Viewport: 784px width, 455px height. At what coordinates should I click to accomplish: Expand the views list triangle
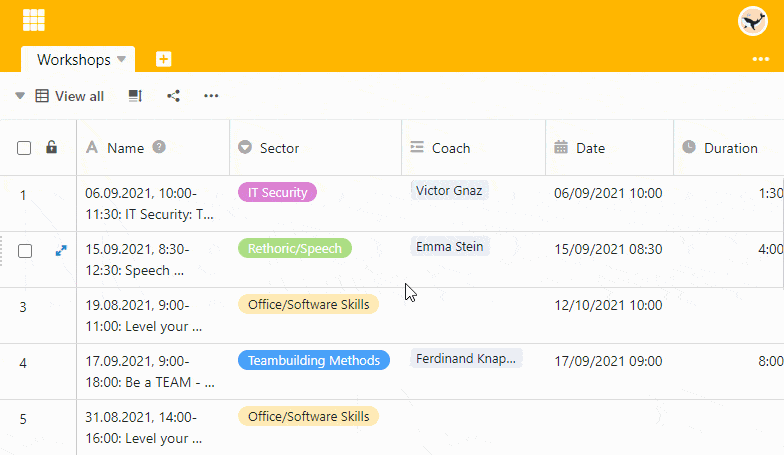20,96
